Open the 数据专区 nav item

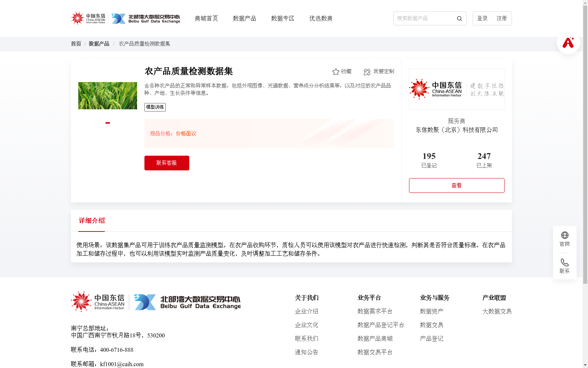point(283,18)
